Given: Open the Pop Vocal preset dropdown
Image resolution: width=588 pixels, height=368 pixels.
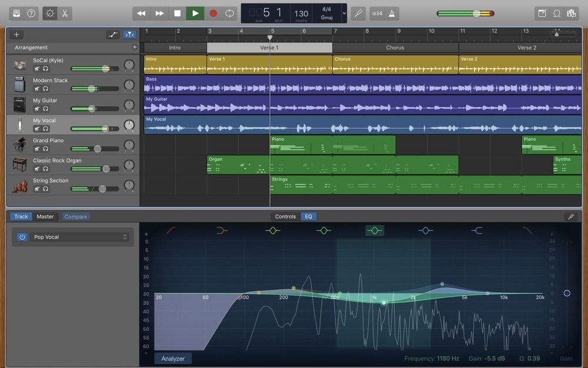Looking at the screenshot, I should point(81,237).
